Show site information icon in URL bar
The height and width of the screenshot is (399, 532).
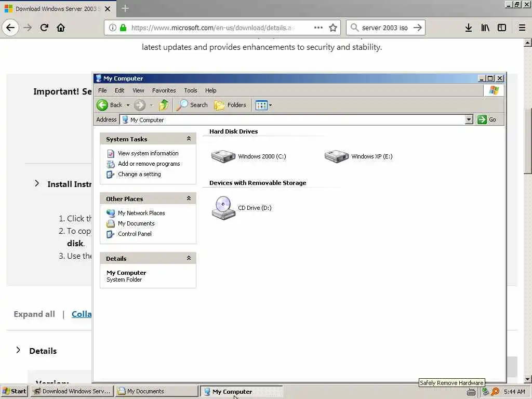[113, 28]
